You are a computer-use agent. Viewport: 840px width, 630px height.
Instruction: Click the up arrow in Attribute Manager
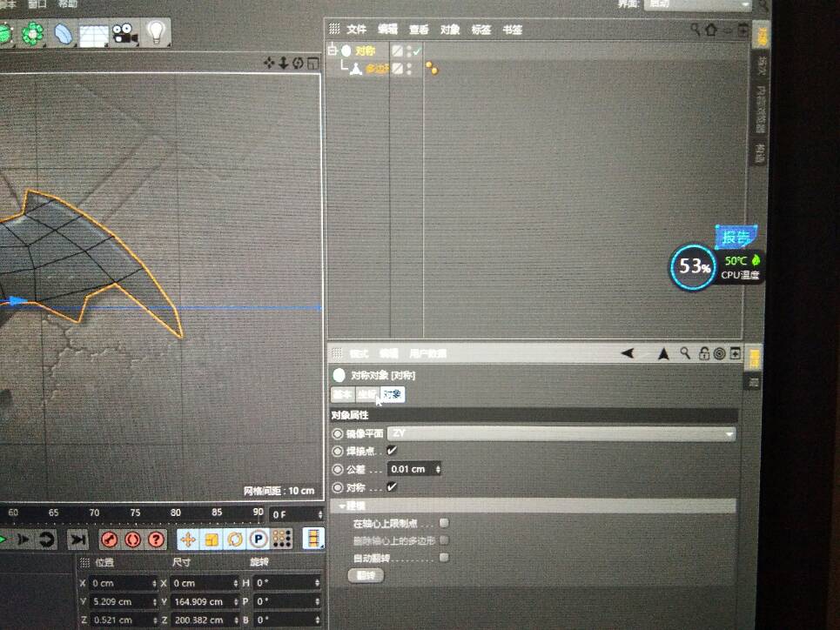(x=664, y=353)
